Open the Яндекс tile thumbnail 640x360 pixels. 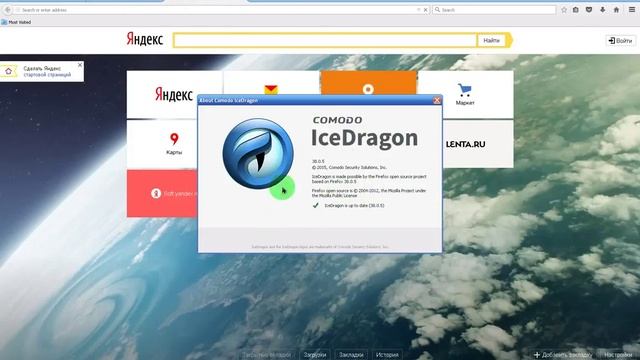click(x=174, y=94)
